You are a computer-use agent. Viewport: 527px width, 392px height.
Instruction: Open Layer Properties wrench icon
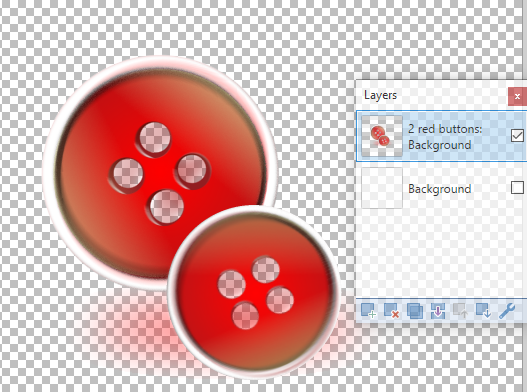507,310
